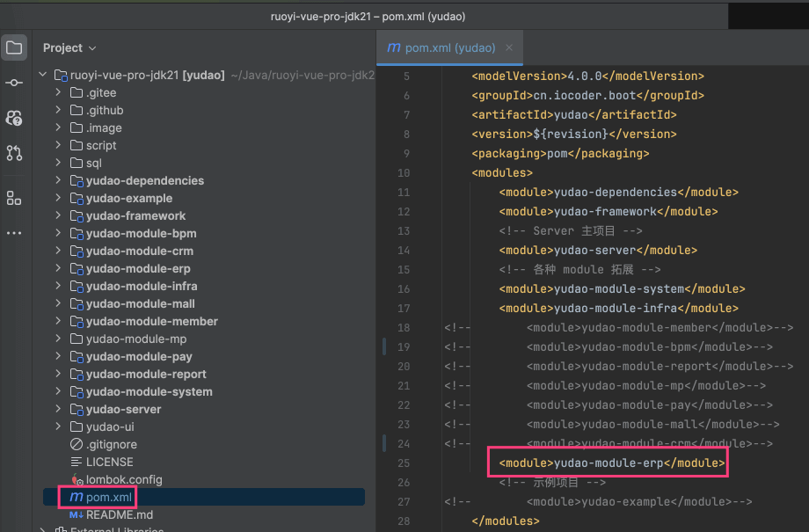809x532 pixels.
Task: Click the Markdown icon beside README.md
Action: [x=76, y=515]
